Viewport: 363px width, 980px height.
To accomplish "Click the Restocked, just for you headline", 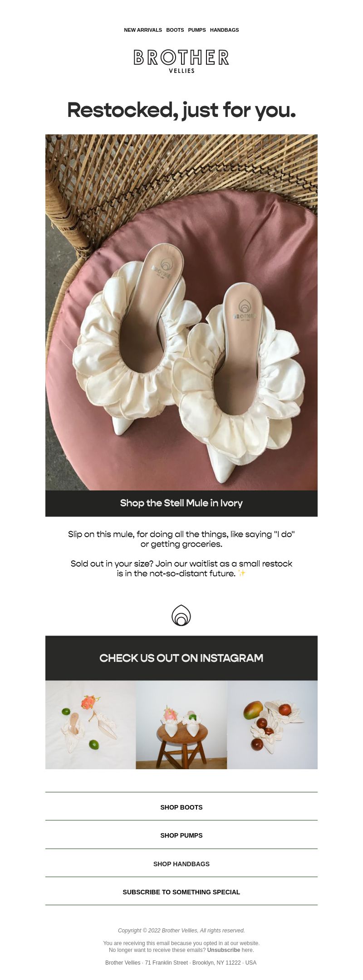I will click(181, 110).
